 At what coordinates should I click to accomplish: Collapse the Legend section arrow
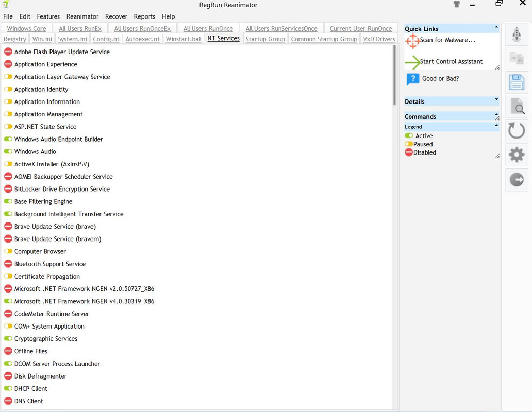pyautogui.click(x=496, y=125)
